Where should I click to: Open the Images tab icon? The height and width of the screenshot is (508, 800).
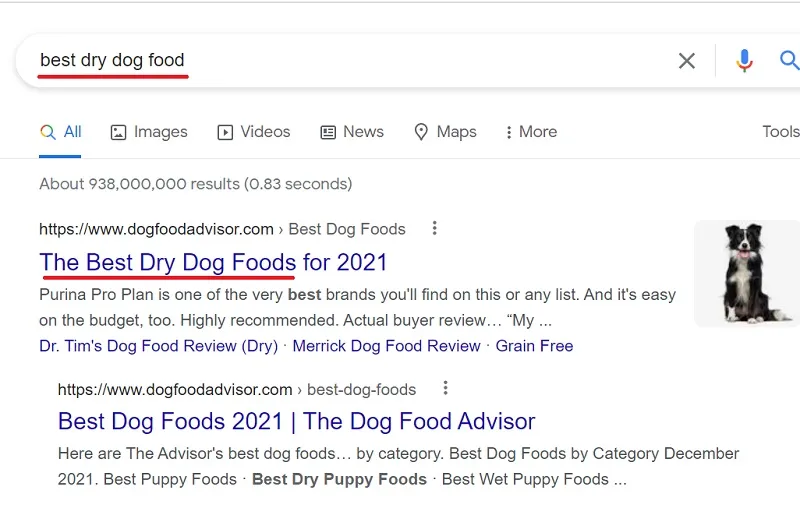118,132
